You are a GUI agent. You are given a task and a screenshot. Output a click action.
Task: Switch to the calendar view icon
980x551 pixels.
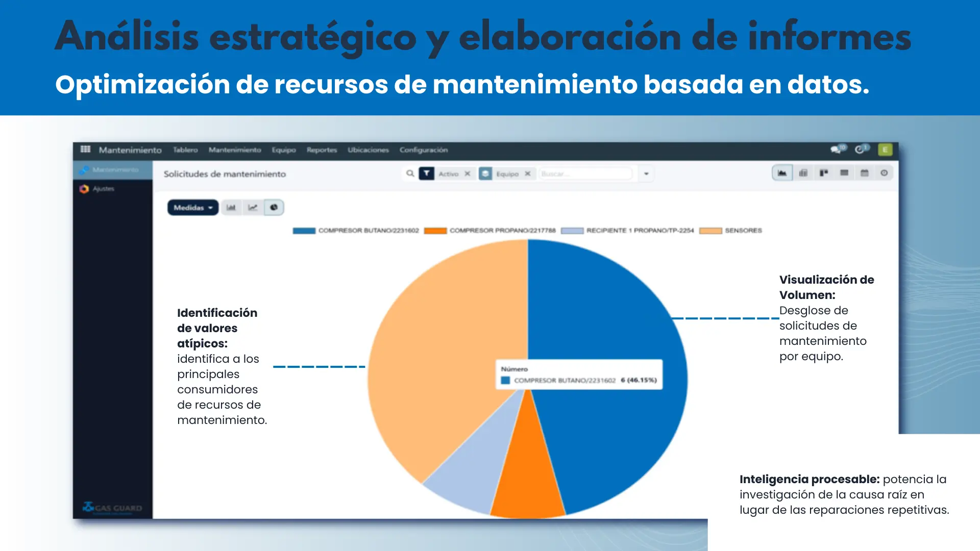pyautogui.click(x=864, y=173)
